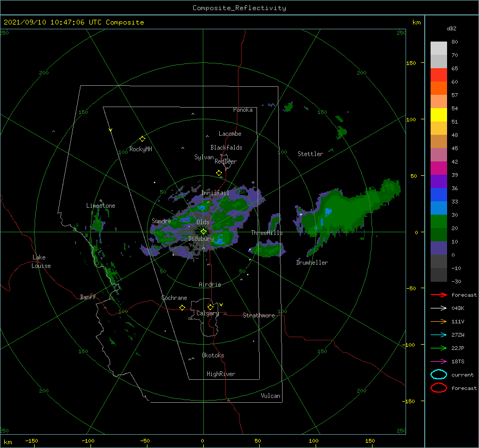Viewport: 479px width, 448px height.
Task: Click the HighRiver label
Action: (221, 374)
